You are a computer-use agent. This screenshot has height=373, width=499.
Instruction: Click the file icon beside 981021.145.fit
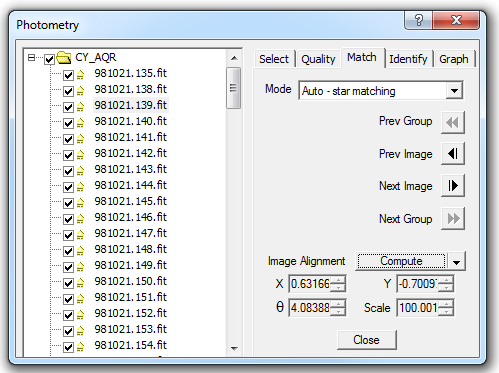(80, 203)
